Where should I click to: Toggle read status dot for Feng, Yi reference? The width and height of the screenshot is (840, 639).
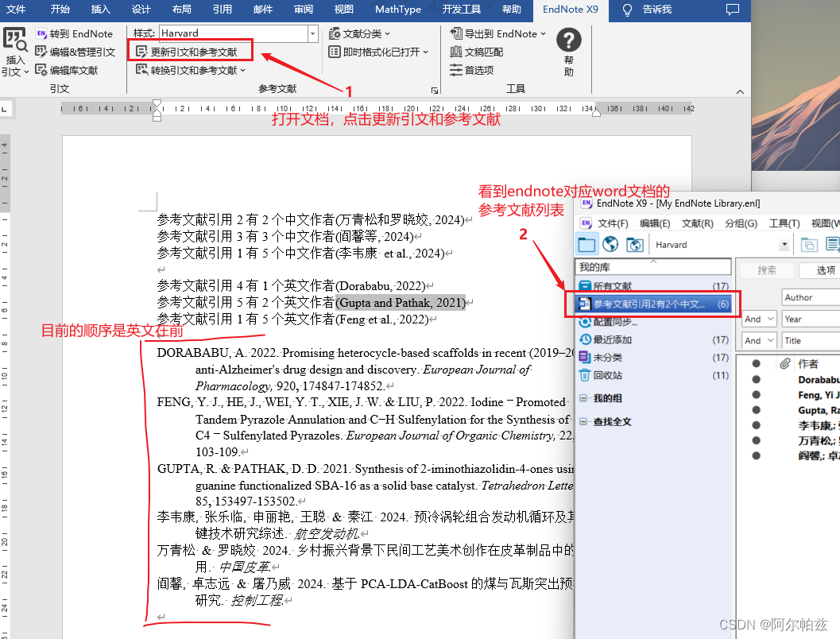[756, 394]
